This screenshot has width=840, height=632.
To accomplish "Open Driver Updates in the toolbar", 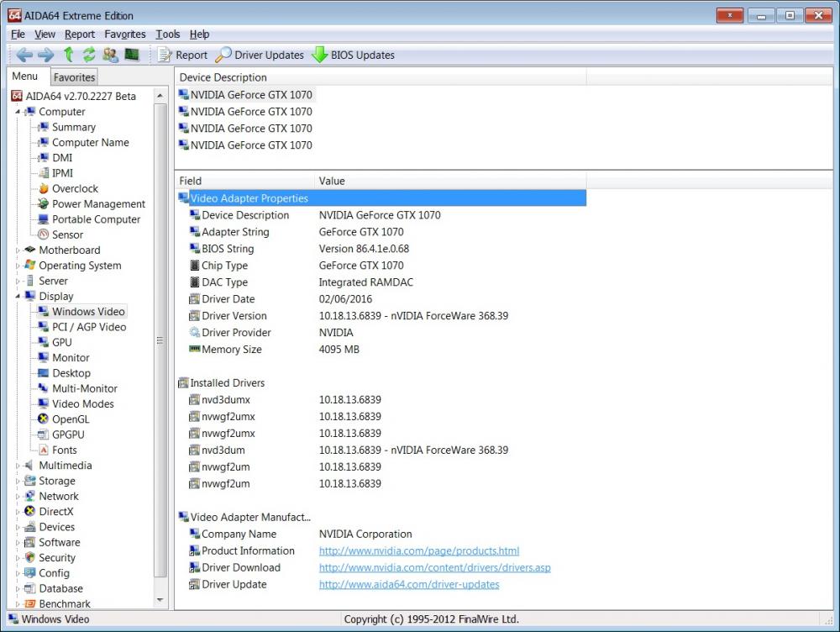I will pos(260,55).
